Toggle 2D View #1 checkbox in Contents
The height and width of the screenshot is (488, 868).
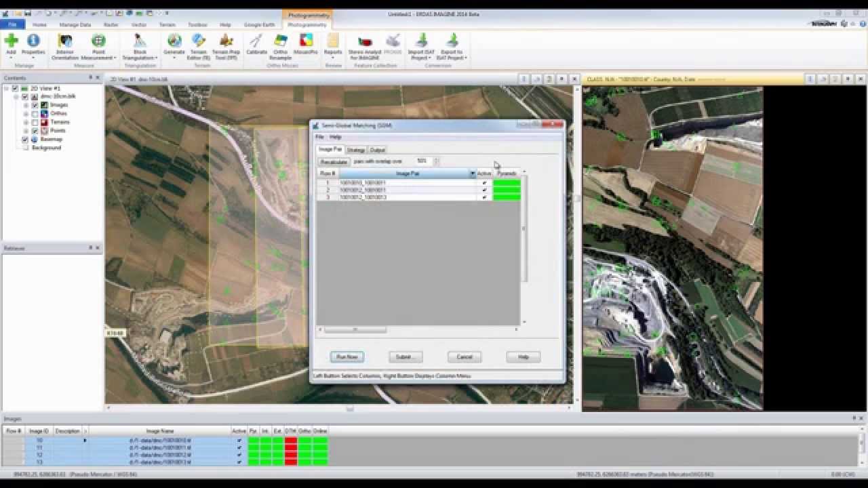click(x=15, y=88)
